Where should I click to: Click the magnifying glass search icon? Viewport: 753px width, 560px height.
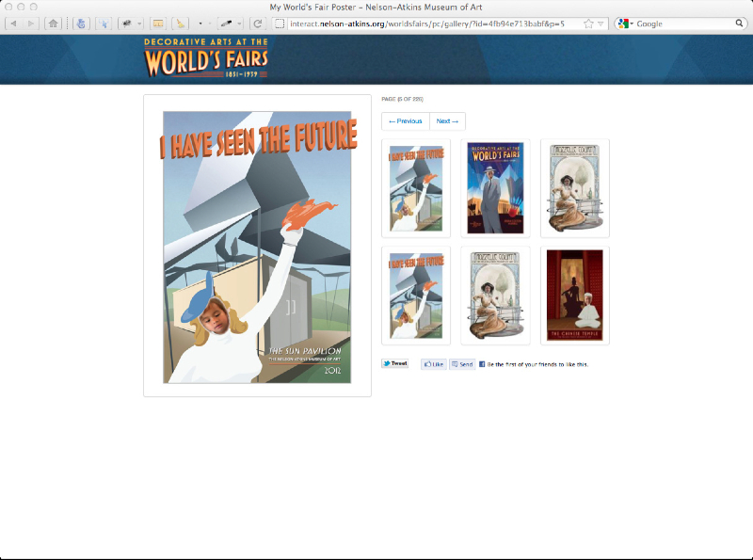pos(740,23)
